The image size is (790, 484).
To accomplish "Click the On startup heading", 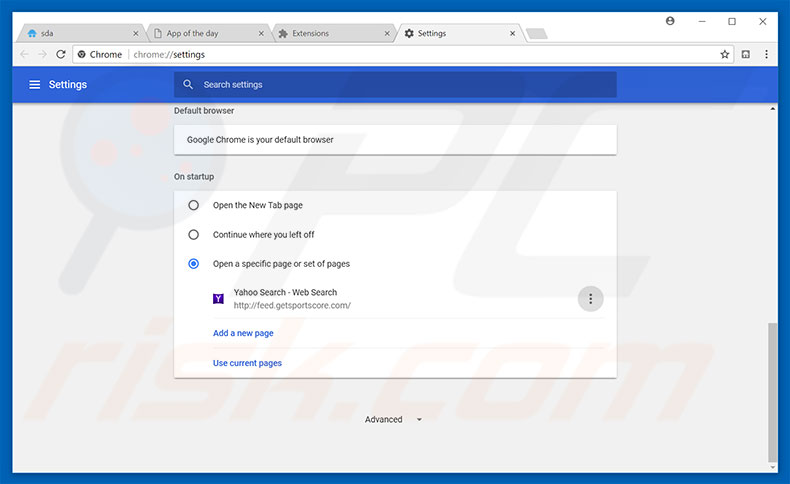I will tap(194, 177).
